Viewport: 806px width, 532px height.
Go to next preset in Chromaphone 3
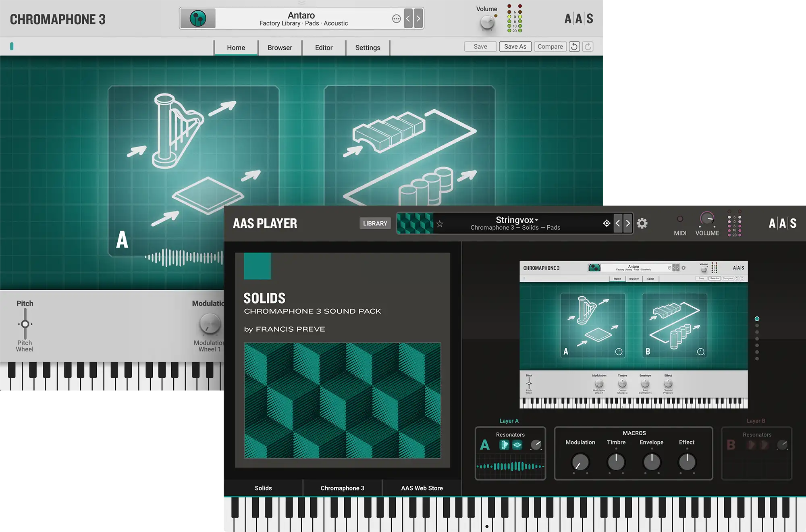click(x=418, y=19)
